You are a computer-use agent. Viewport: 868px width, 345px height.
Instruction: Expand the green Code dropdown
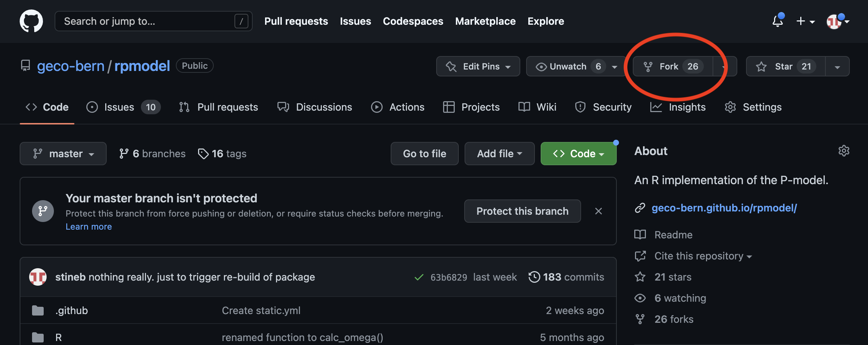[578, 154]
